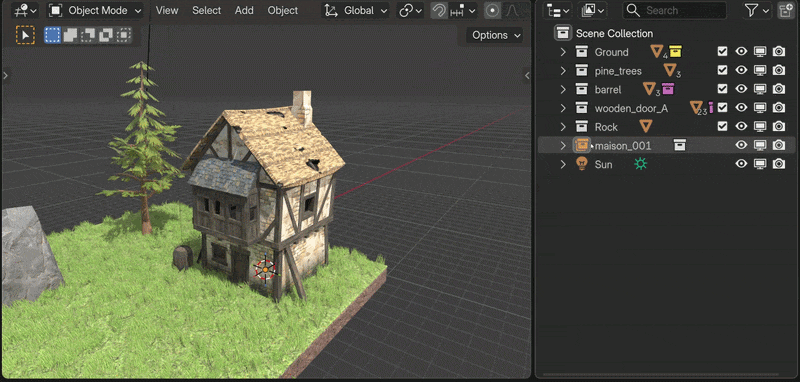800x382 pixels.
Task: Choose the 'Set new selection' mode icon
Action: 52,35
